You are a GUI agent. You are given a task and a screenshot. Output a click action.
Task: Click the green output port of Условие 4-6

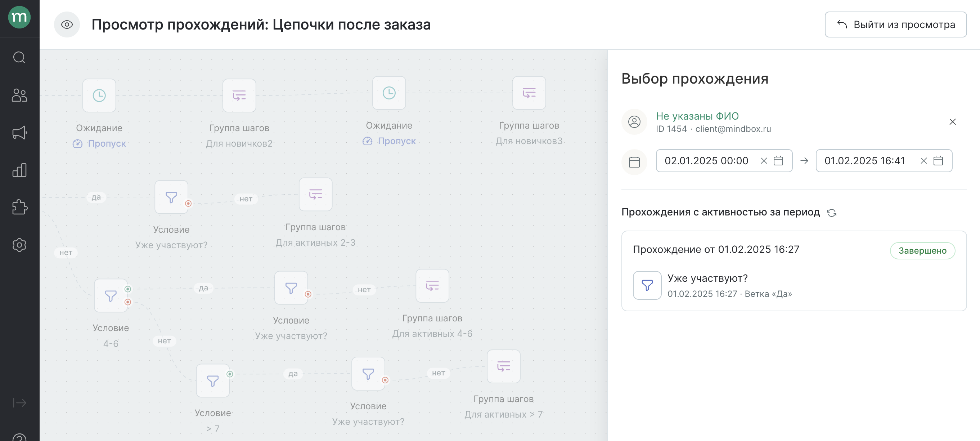point(128,289)
